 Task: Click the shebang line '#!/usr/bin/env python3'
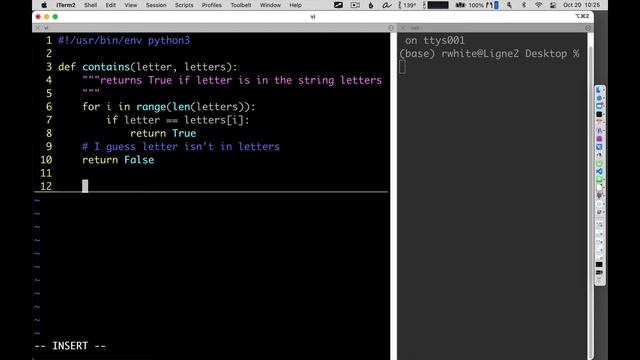point(124,40)
